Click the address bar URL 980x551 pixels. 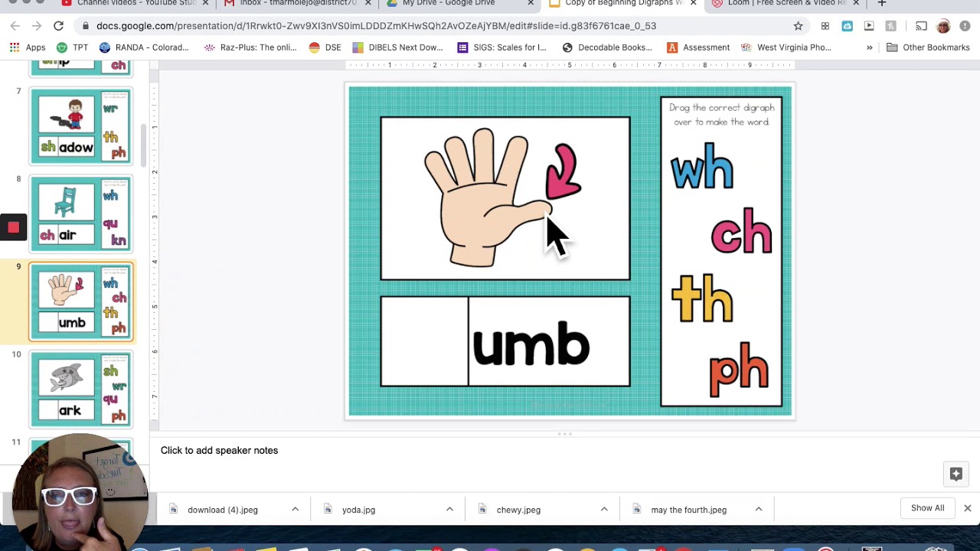tap(376, 26)
